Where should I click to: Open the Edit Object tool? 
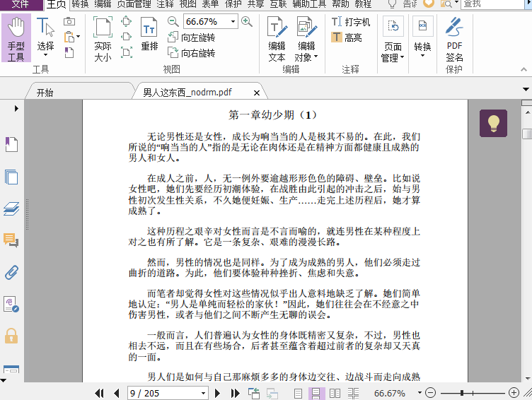[306, 39]
